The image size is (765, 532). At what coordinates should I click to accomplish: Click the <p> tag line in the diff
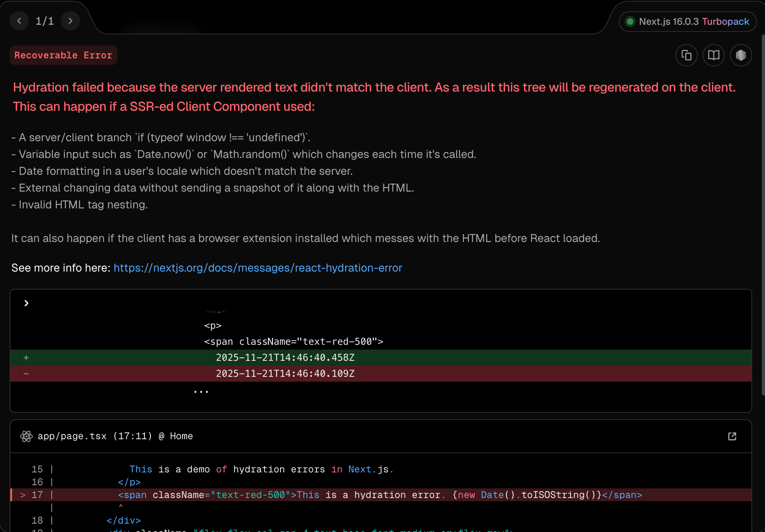213,326
